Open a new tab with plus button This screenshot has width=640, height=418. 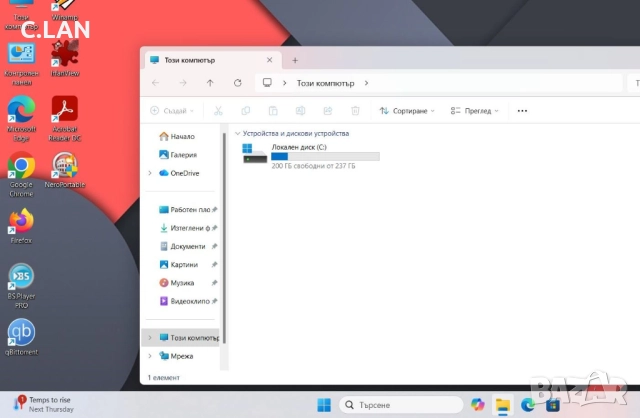295,60
